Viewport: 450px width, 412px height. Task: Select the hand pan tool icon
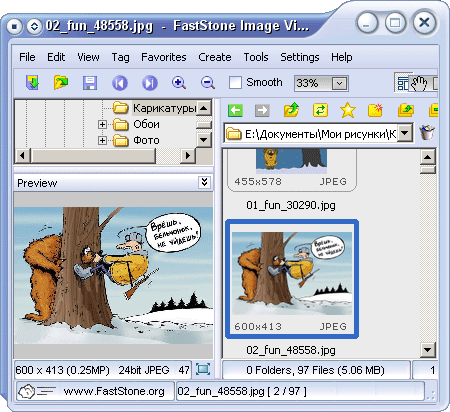(419, 83)
